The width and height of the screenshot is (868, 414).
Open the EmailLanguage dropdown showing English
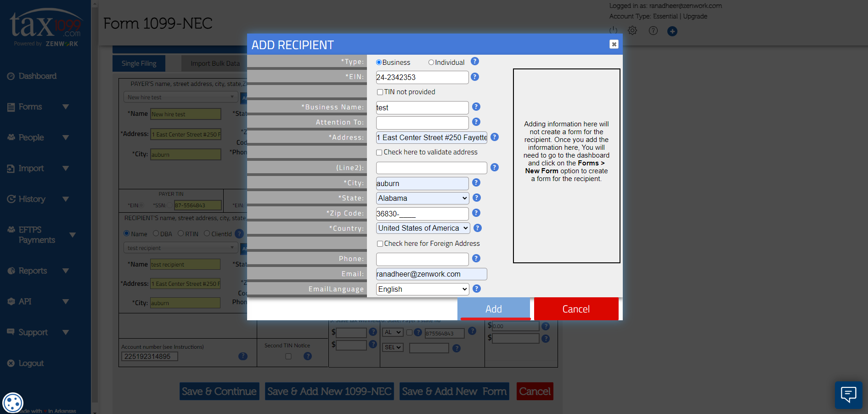(x=423, y=289)
